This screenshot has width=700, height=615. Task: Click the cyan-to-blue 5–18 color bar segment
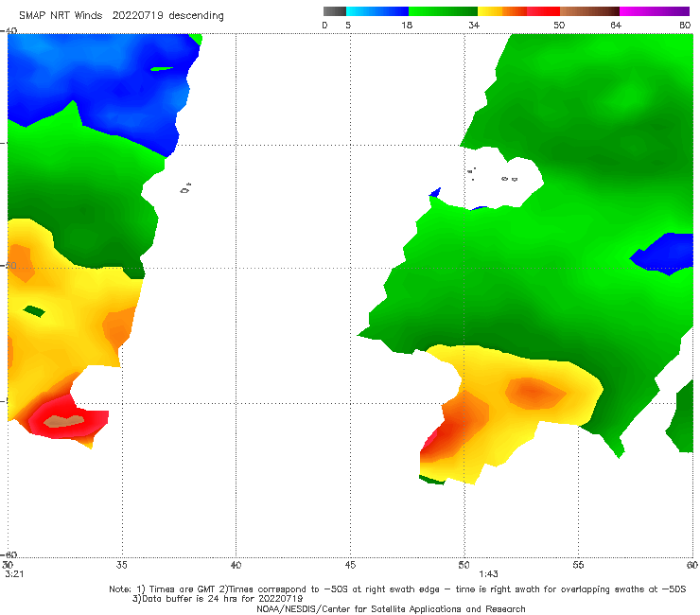(x=377, y=11)
